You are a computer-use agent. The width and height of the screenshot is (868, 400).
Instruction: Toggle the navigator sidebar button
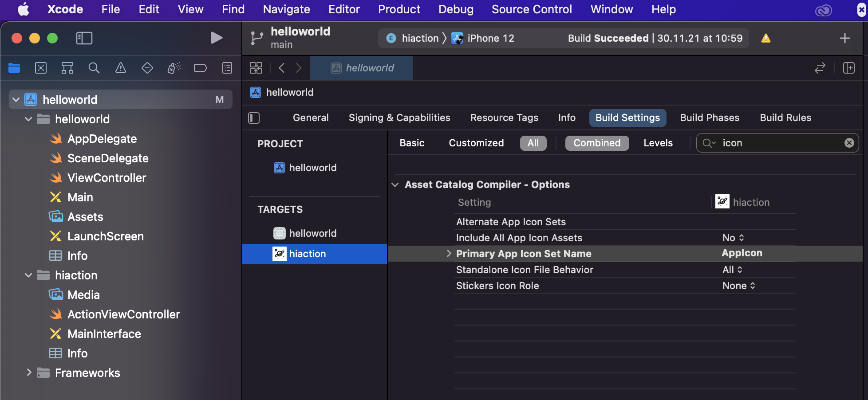click(84, 38)
